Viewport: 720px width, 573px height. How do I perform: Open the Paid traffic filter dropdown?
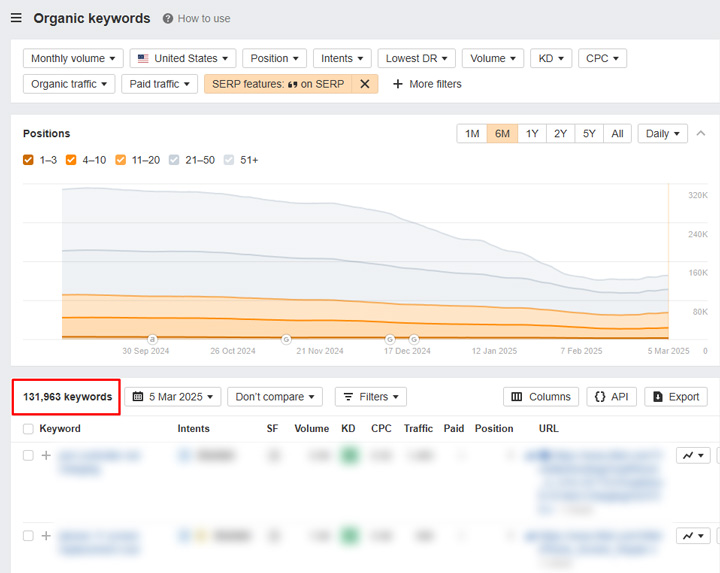[159, 84]
